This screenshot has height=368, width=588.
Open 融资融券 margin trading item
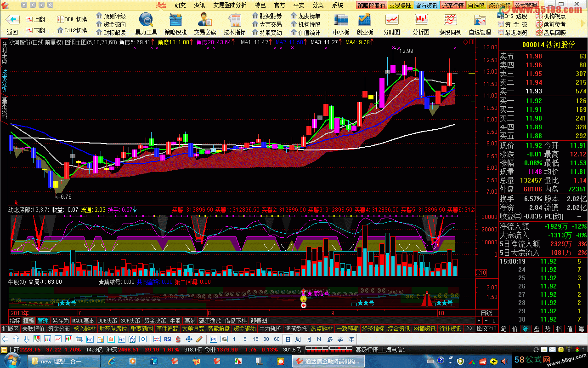tap(267, 16)
